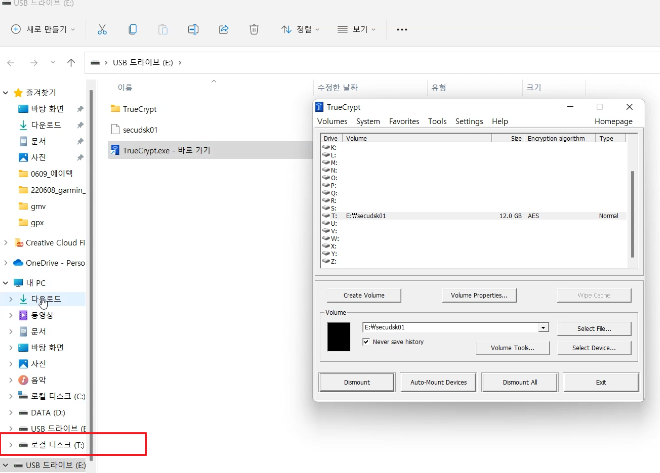Viewport: 660px width, 473px height.
Task: Collapse the 내 PC tree section
Action: 5,283
